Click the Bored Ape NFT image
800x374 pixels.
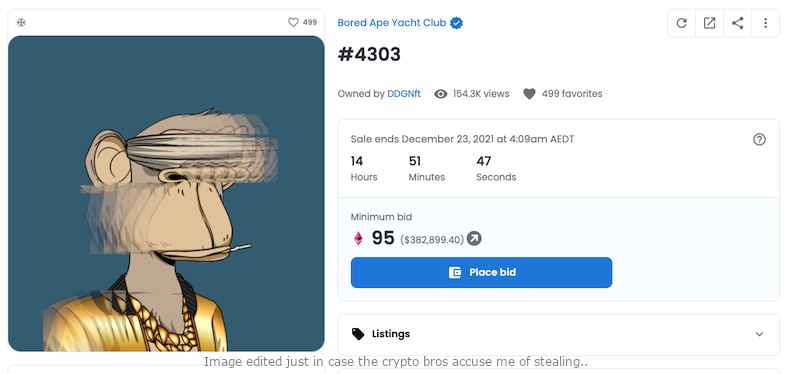coord(166,193)
